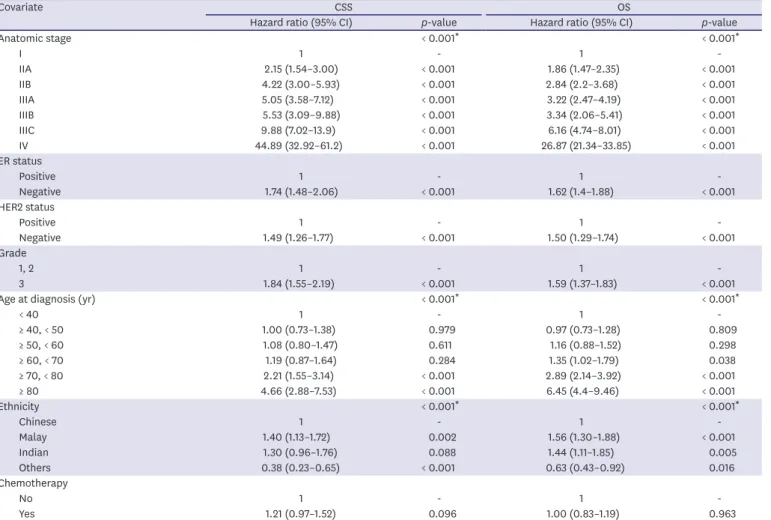The image size is (771, 520).
Task: Click OS value '26.87 (21.34–33.85)' for stage IV
Action: (x=586, y=146)
